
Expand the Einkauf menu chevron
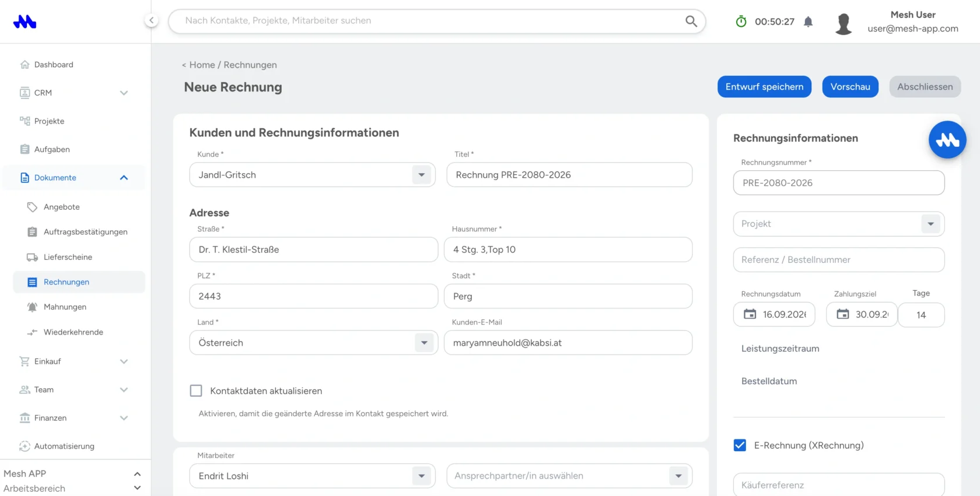(x=124, y=361)
